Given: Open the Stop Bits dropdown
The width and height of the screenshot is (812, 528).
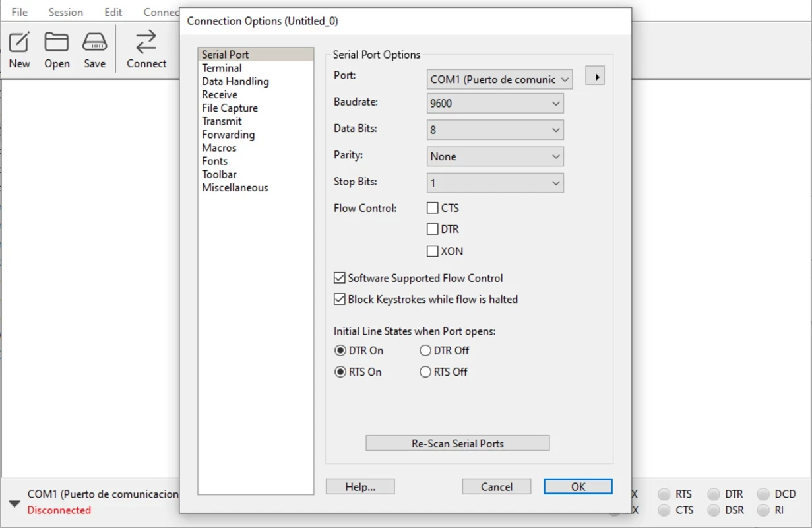Looking at the screenshot, I should 495,183.
